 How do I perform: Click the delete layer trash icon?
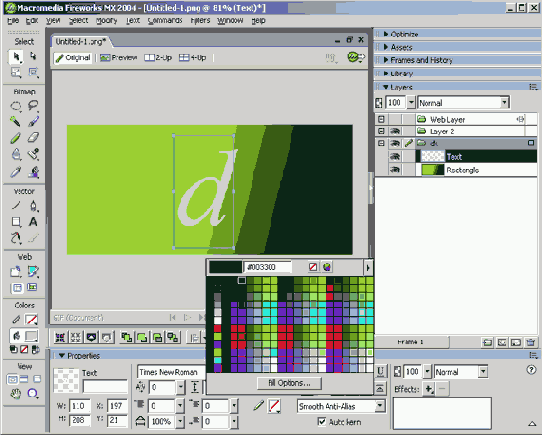pos(530,342)
